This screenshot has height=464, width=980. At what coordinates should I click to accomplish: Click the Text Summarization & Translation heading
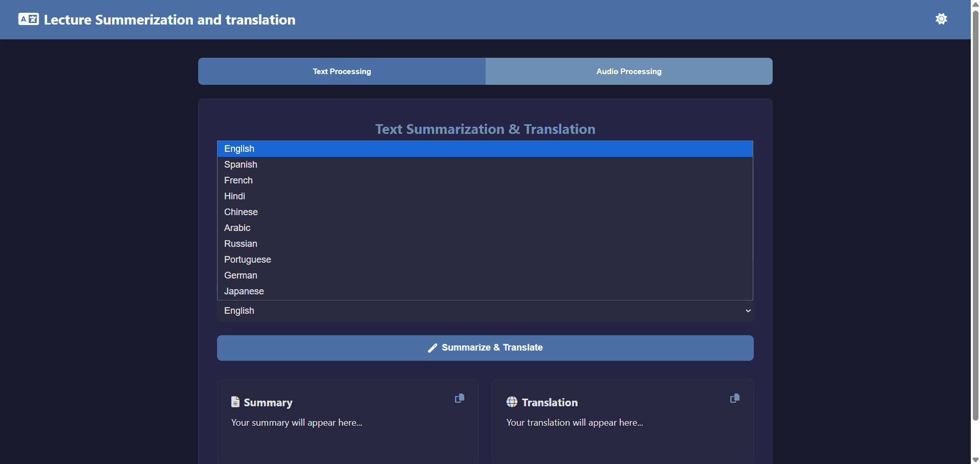point(485,129)
